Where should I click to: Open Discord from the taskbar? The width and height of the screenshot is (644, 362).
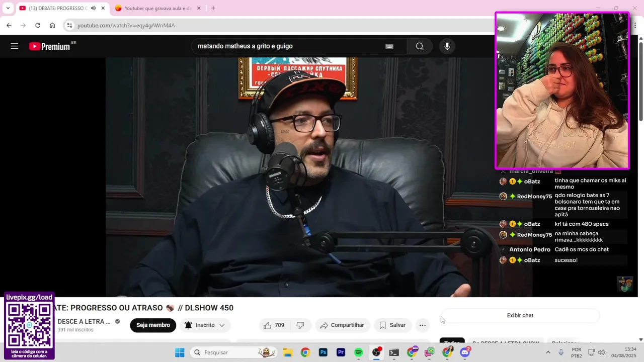(465, 352)
